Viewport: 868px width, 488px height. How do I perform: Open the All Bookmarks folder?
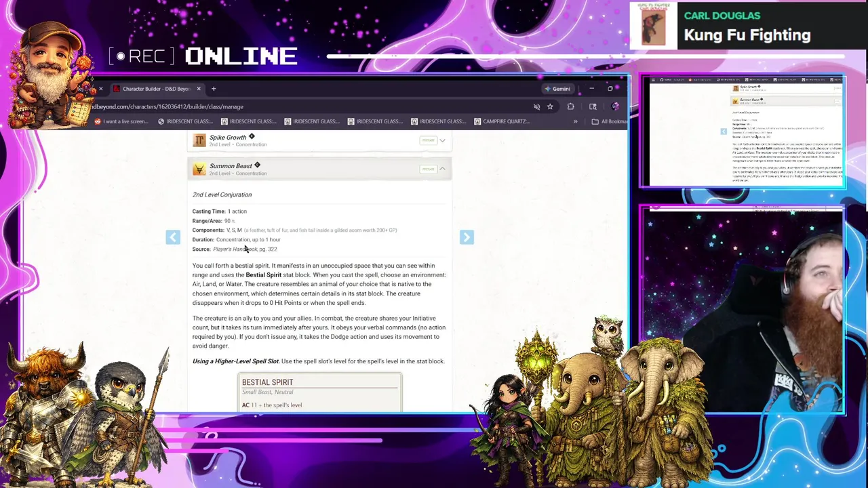[609, 121]
